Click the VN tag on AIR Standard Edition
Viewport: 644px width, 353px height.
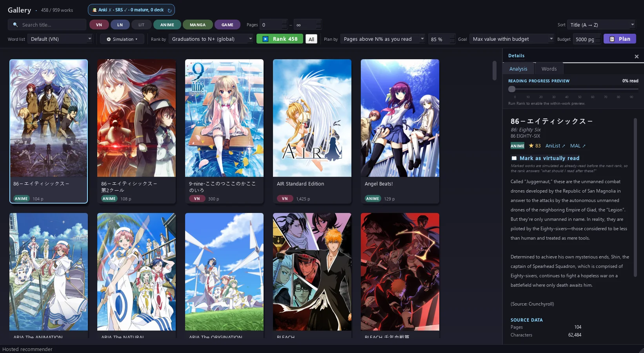coord(285,199)
